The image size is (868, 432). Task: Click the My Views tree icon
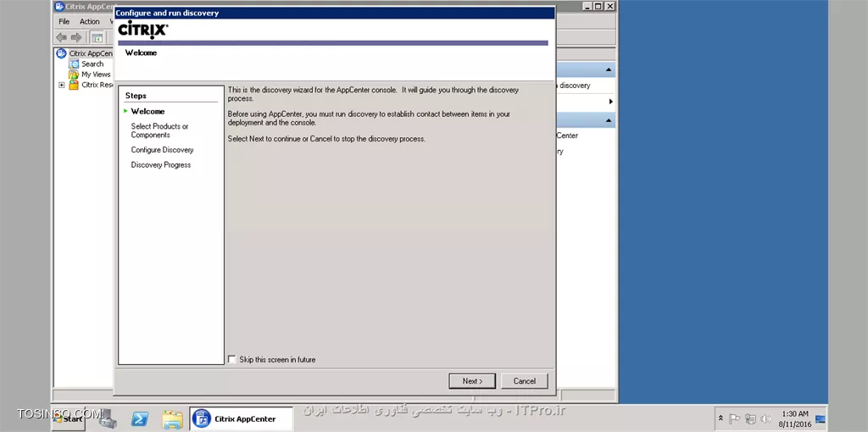tap(74, 75)
